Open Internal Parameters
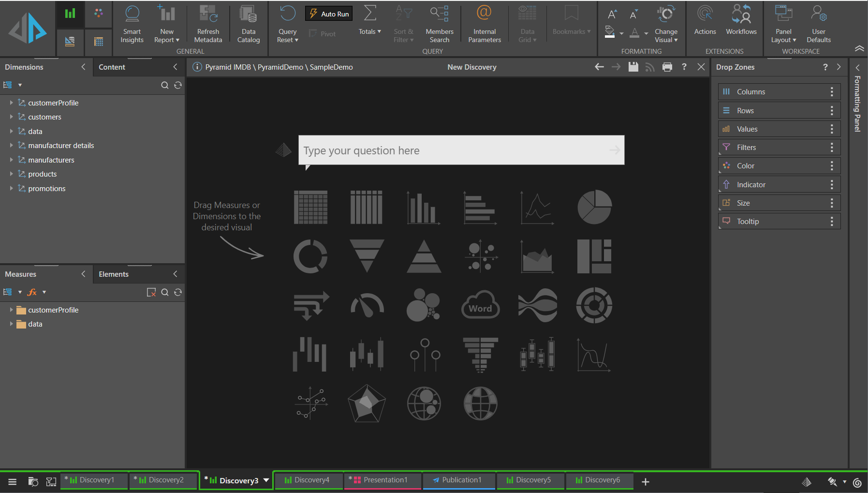Screen dimensions: 868x493 485,24
